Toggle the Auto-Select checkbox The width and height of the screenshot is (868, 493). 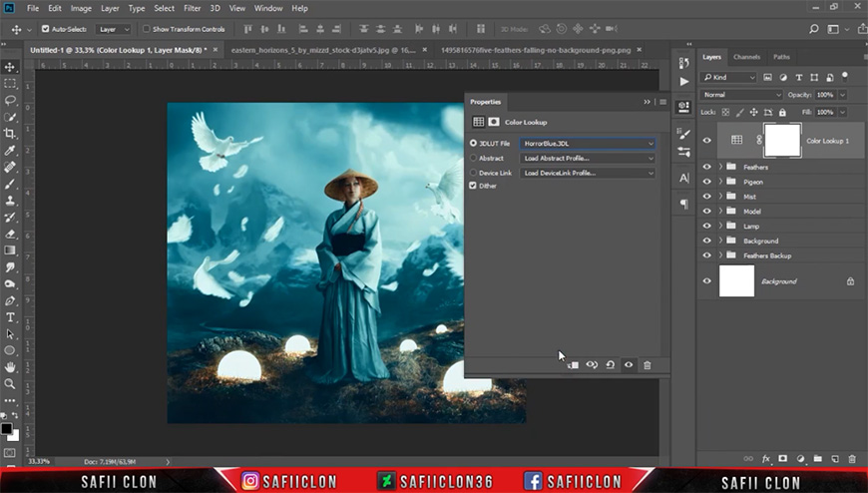click(x=45, y=29)
